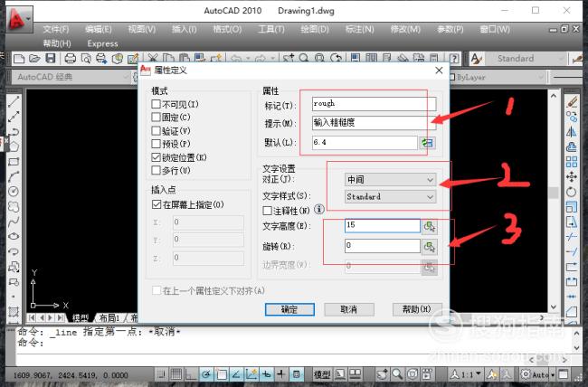
Task: Open the Express menu
Action: 103,44
